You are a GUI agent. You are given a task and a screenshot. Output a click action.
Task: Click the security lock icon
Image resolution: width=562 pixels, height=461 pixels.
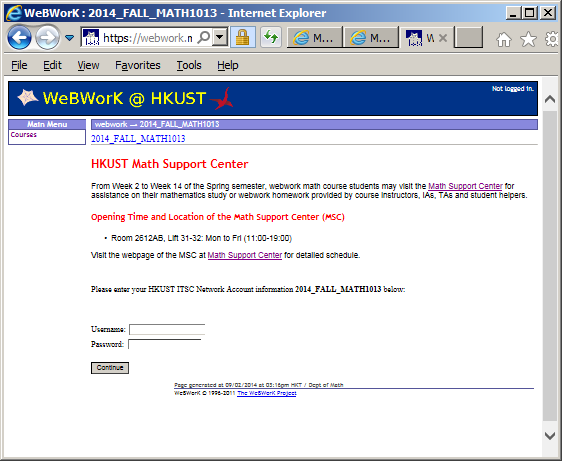[243, 37]
